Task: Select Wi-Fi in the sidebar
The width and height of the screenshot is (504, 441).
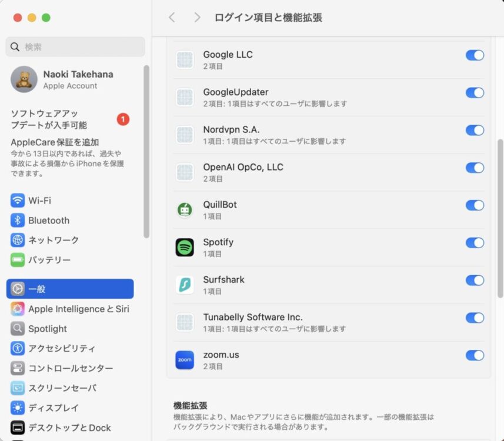Action: [x=70, y=201]
